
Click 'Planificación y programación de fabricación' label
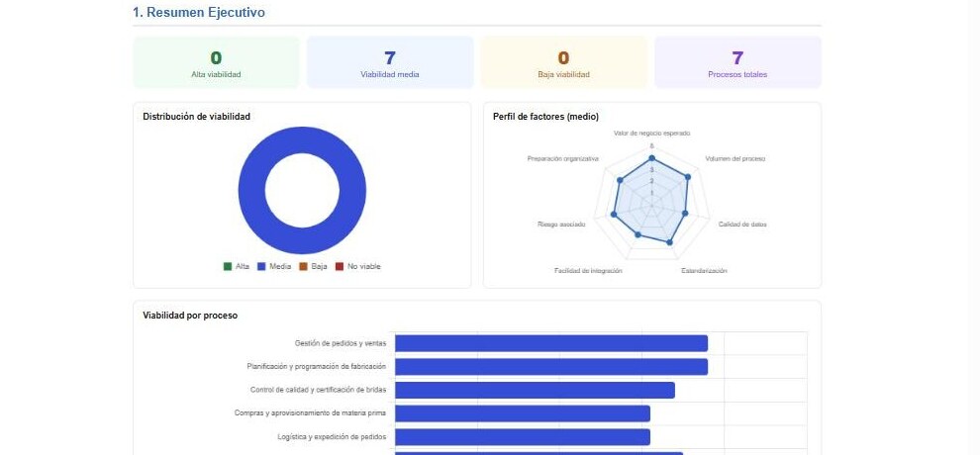click(316, 366)
